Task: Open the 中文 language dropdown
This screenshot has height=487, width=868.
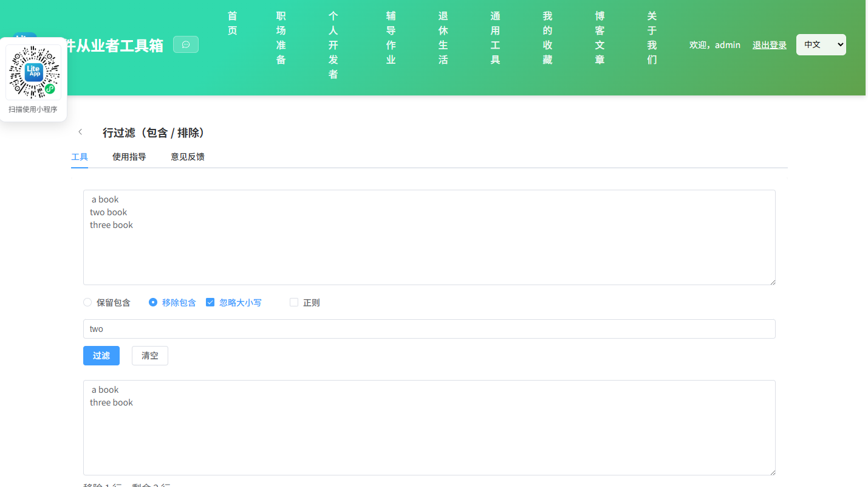Action: pyautogui.click(x=821, y=44)
